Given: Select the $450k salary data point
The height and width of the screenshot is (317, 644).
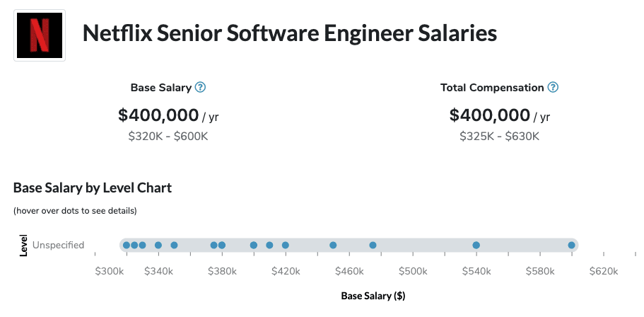Looking at the screenshot, I should pyautogui.click(x=333, y=246).
